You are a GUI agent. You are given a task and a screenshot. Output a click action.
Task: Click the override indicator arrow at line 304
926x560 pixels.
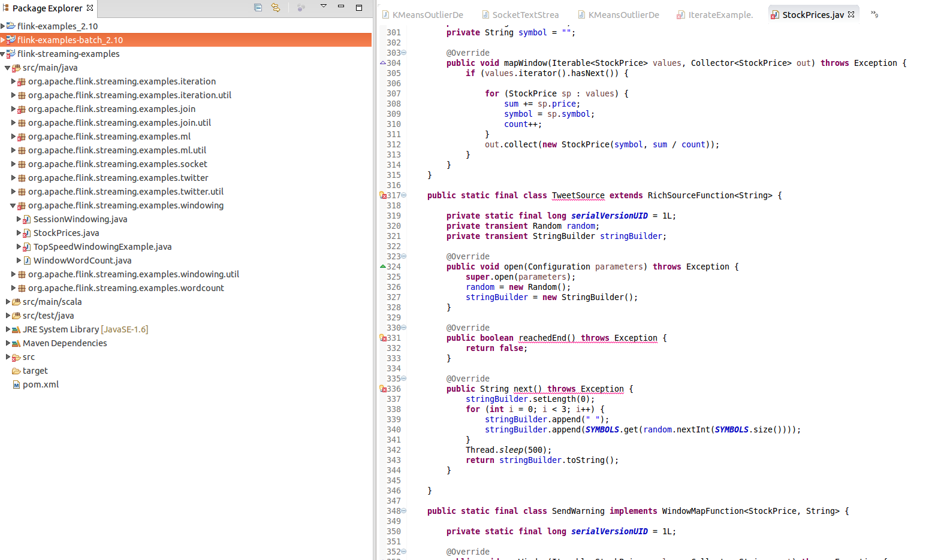383,63
